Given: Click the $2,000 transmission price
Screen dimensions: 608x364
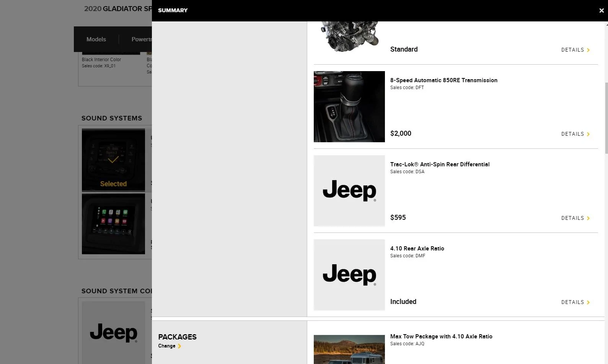Looking at the screenshot, I should (x=401, y=133).
